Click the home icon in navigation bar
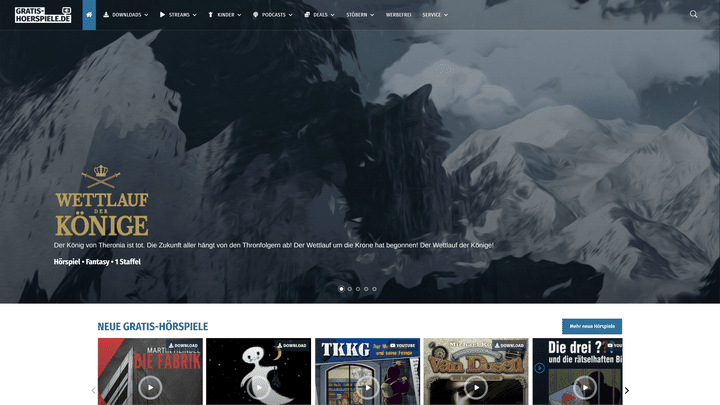 pyautogui.click(x=89, y=15)
